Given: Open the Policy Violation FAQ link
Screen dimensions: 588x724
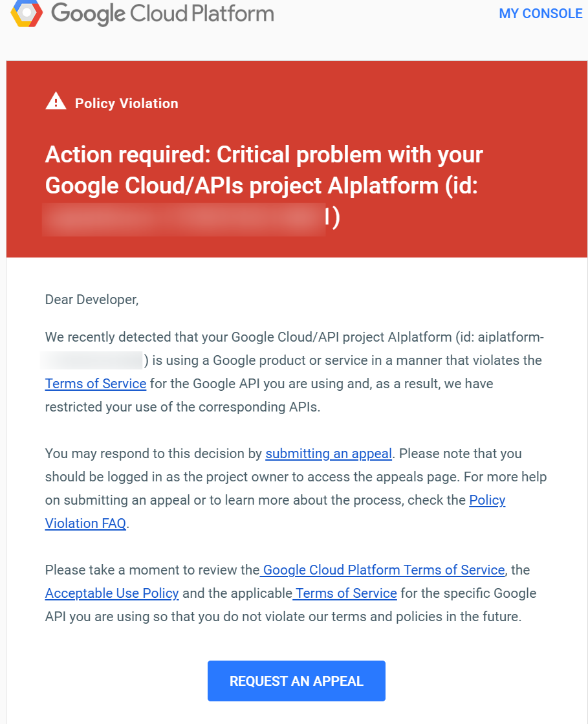Looking at the screenshot, I should [275, 512].
